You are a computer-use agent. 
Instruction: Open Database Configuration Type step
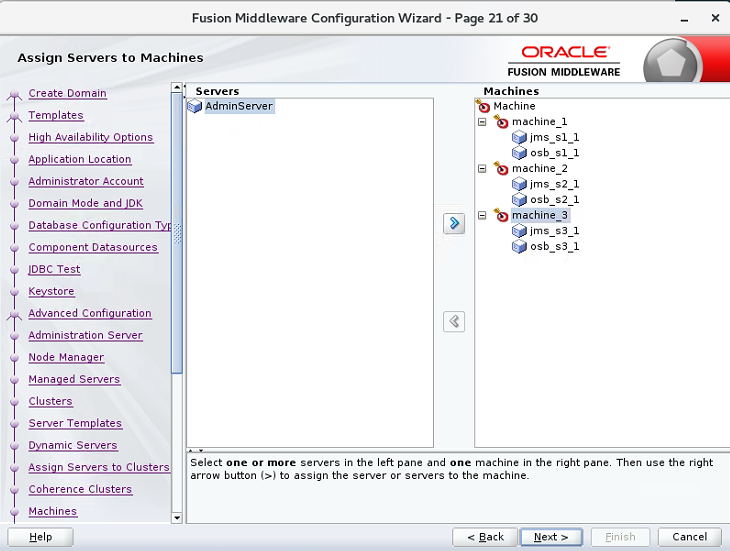click(x=100, y=225)
